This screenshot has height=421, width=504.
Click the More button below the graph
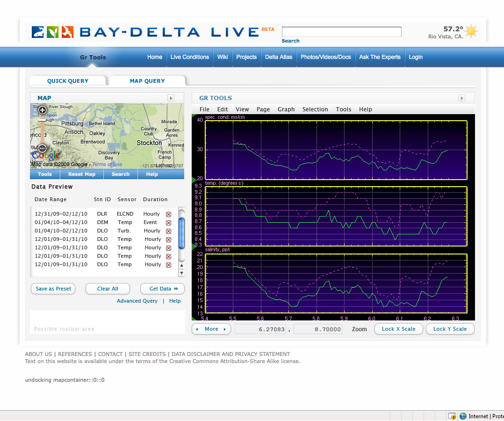point(211,329)
